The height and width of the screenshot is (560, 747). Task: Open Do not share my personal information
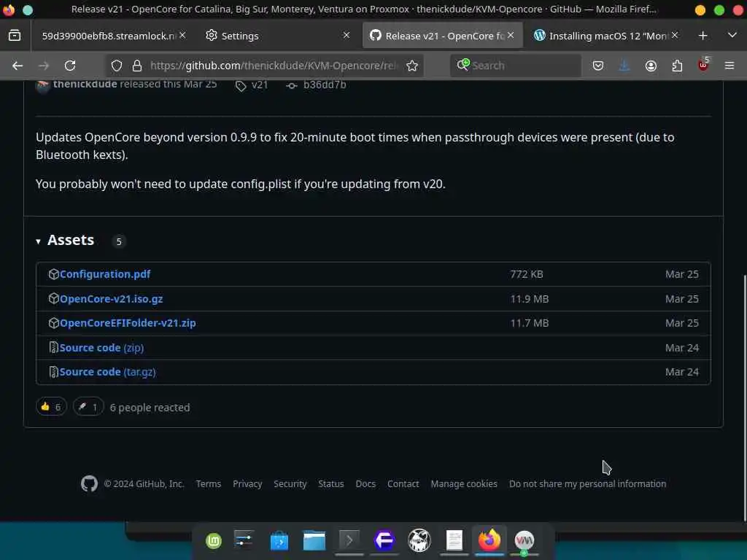pyautogui.click(x=587, y=484)
